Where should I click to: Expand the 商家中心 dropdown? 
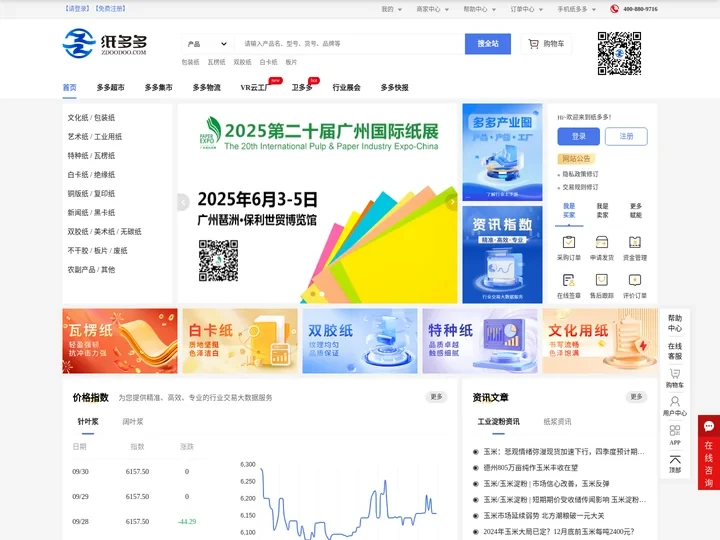pos(433,9)
